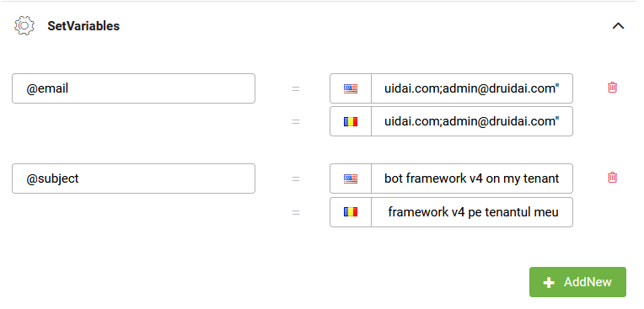Viewport: 644px width, 309px height.
Task: Focus the @subject variable name field
Action: click(133, 178)
